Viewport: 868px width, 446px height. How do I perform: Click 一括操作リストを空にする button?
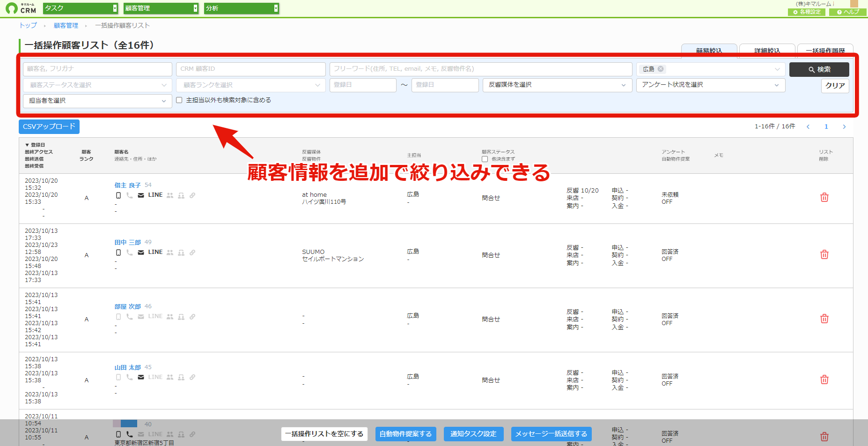pos(324,434)
